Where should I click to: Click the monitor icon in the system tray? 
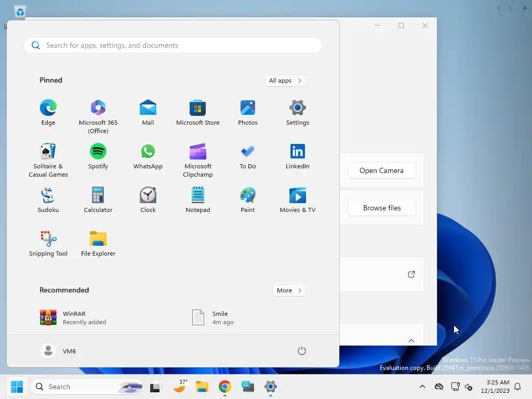(455, 387)
